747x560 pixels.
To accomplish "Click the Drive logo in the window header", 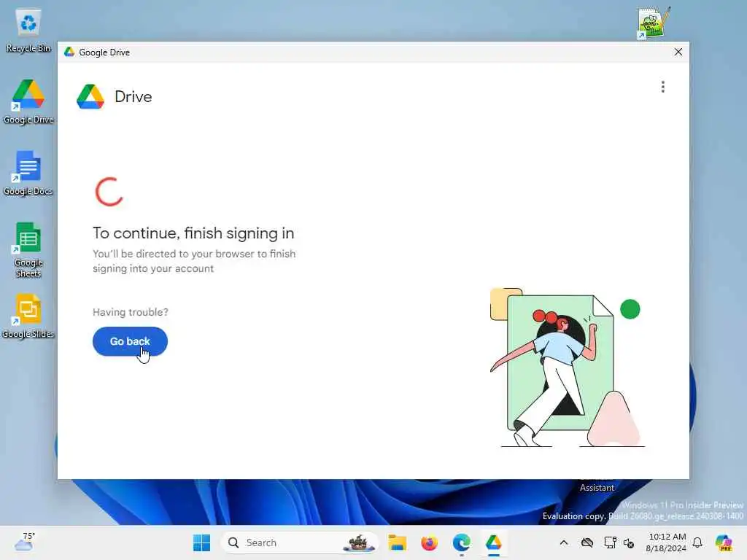I will pos(90,97).
